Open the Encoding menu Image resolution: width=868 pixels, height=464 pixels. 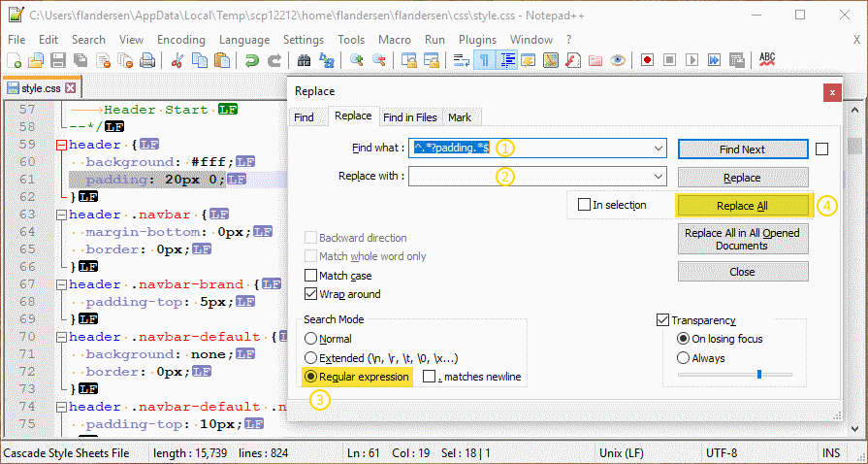coord(181,40)
